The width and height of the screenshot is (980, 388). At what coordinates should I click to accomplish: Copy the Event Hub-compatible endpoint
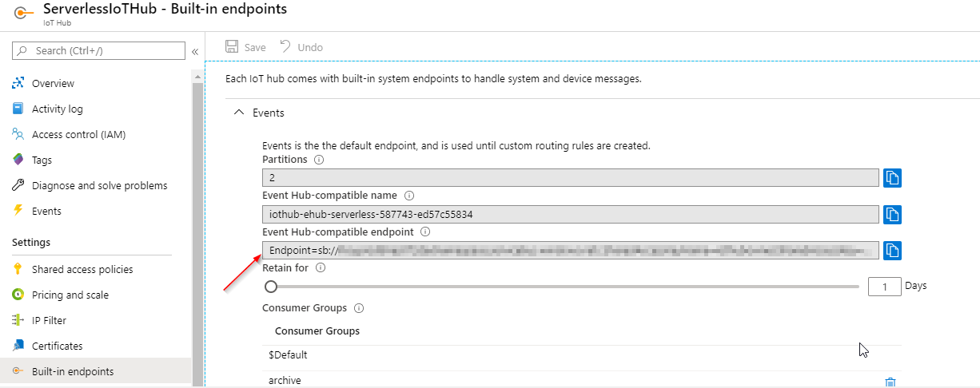pos(893,250)
